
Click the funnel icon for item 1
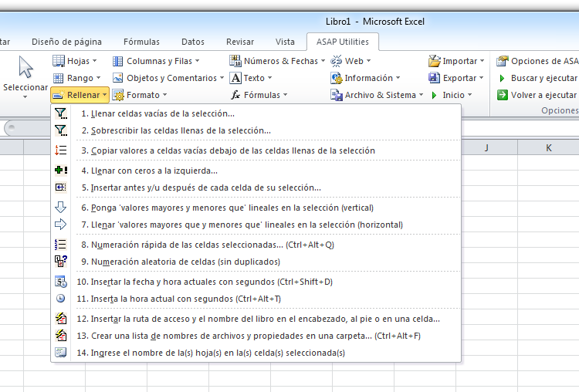(x=60, y=113)
